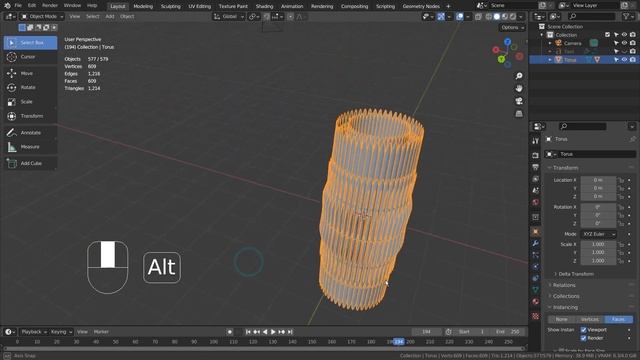Click the zoom magnifier viewport icon

519,76
